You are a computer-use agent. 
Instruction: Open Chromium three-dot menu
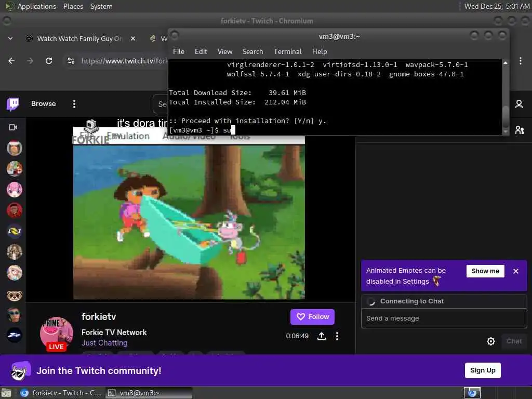[520, 61]
